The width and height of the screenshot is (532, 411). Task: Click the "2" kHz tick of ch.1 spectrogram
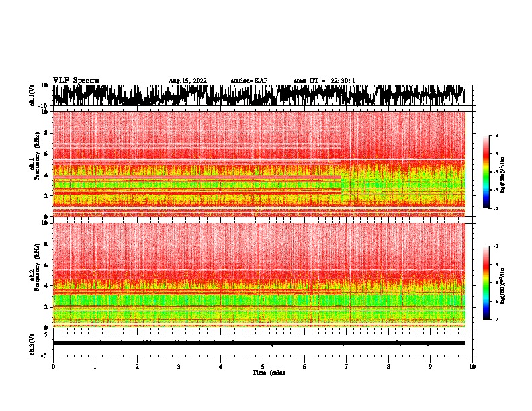click(46, 196)
